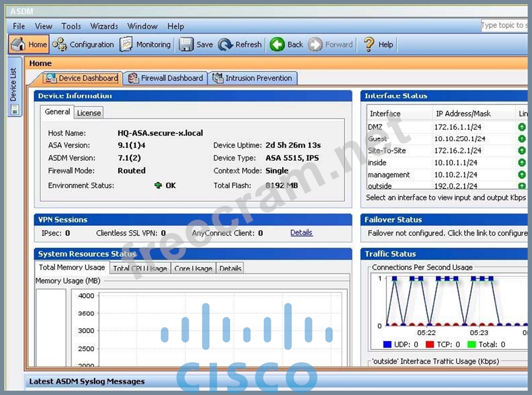The height and width of the screenshot is (395, 532).
Task: Open the File menu
Action: tap(19, 26)
